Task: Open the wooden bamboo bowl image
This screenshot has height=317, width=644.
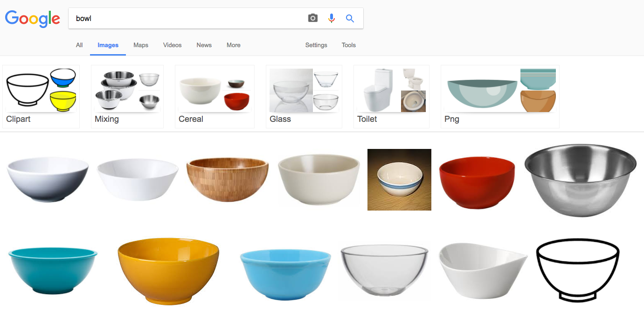Action: [x=227, y=180]
